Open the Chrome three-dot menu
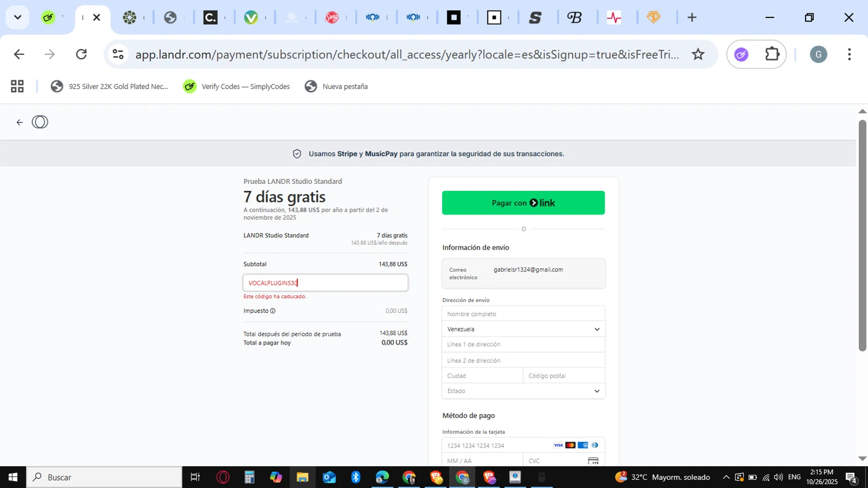The width and height of the screenshot is (868, 488). coord(849,54)
